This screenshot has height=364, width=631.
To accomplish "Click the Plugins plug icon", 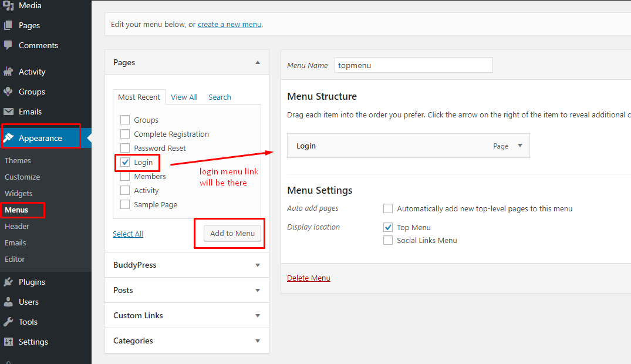I will (8, 282).
